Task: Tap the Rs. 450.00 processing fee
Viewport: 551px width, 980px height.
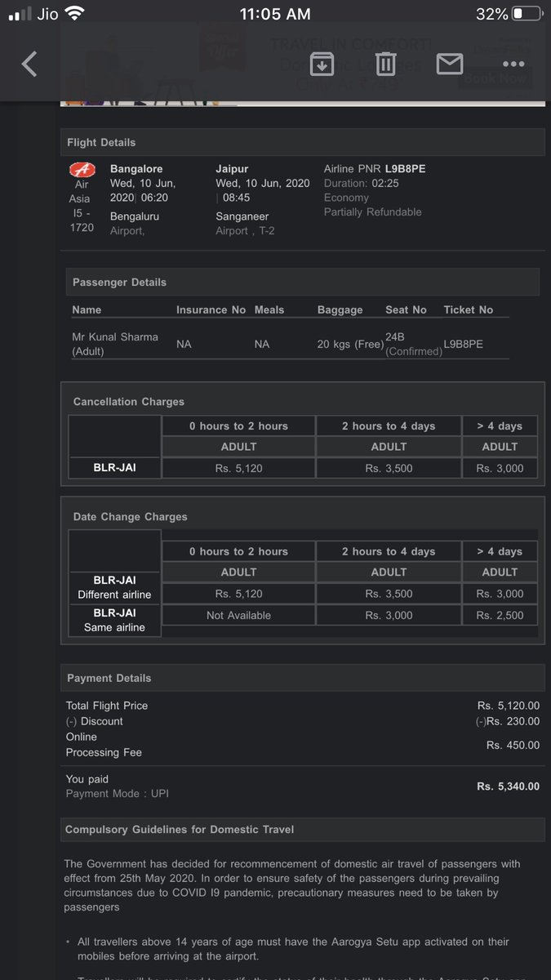Action: click(513, 745)
